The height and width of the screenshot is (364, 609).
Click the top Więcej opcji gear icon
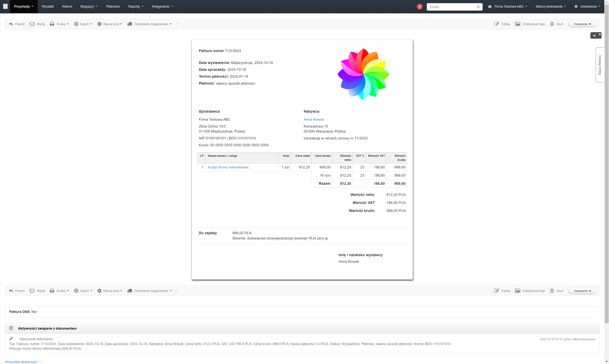pyautogui.click(x=99, y=24)
